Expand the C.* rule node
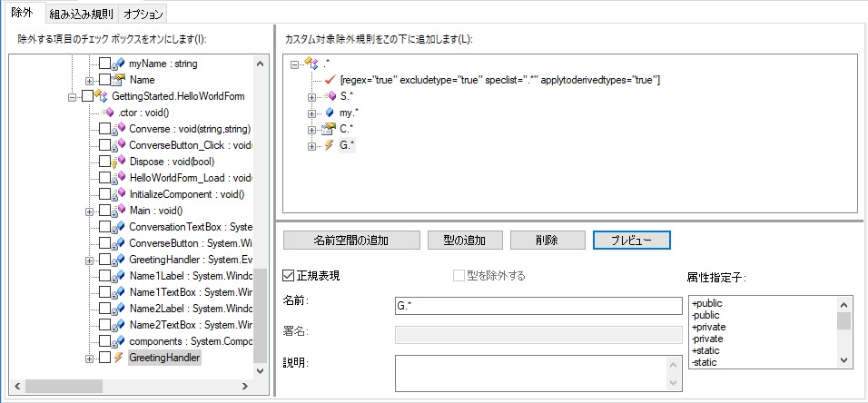This screenshot has height=403, width=868. click(x=311, y=130)
